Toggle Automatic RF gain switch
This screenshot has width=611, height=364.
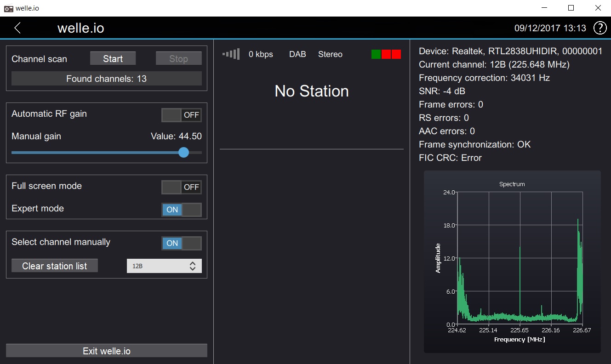click(x=182, y=115)
